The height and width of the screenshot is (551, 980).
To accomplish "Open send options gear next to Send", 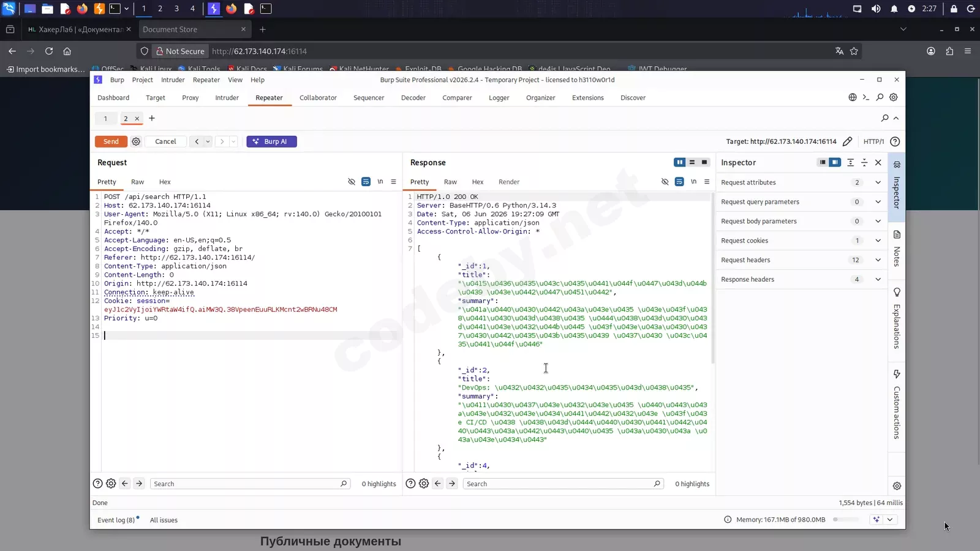I will coord(136,141).
